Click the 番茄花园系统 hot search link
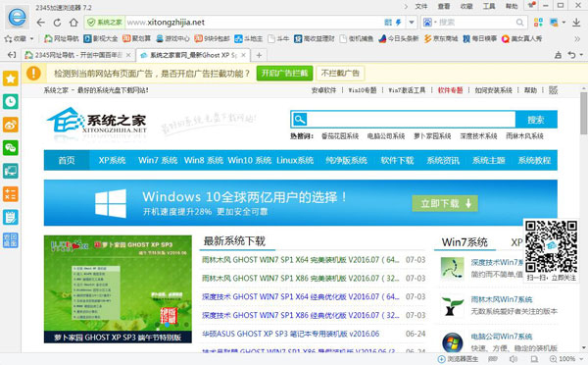Viewport: 588px width, 365px height. [x=340, y=136]
